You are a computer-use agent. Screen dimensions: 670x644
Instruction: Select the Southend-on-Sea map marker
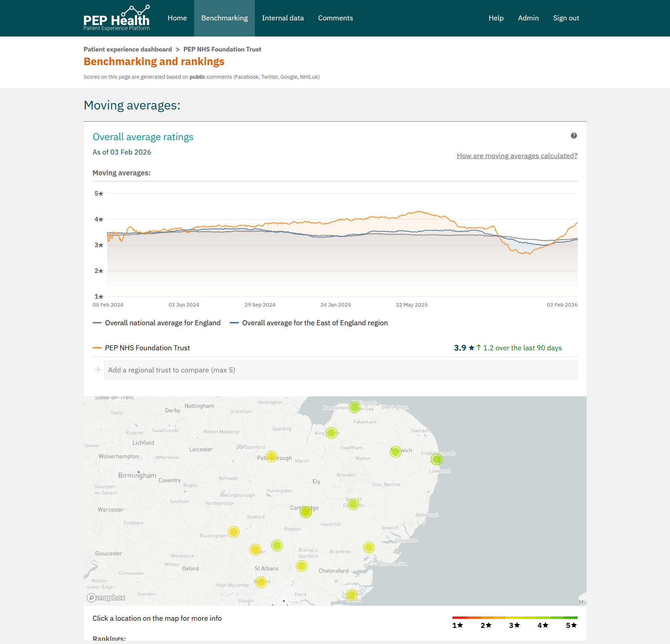point(351,595)
